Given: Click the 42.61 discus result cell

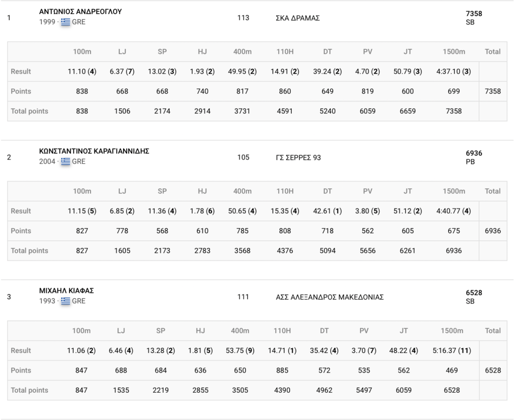Looking at the screenshot, I should pos(327,211).
